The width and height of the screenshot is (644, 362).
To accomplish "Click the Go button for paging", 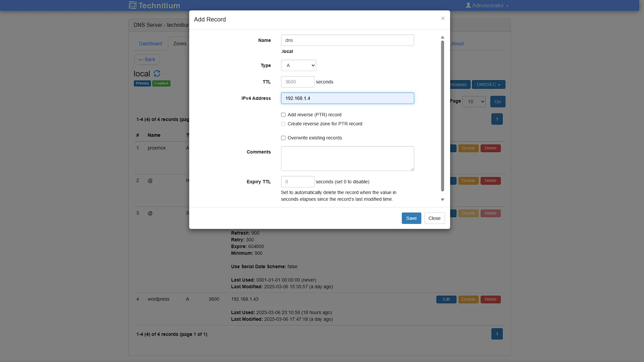I will tap(498, 102).
